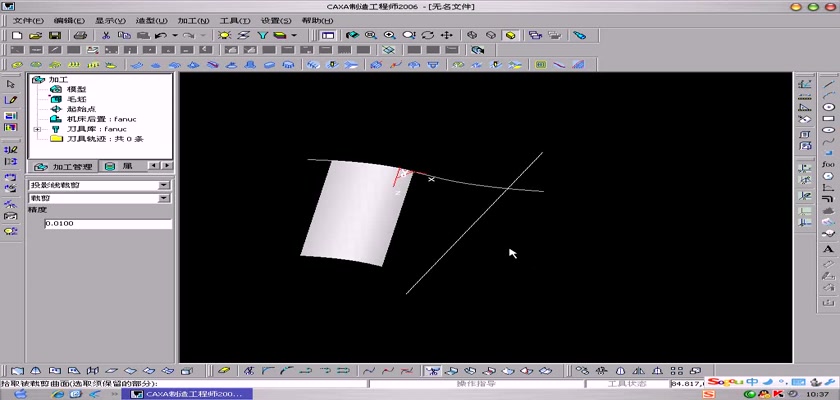Open 文件(F) menu
Screen dimensions: 840x400
click(28, 20)
